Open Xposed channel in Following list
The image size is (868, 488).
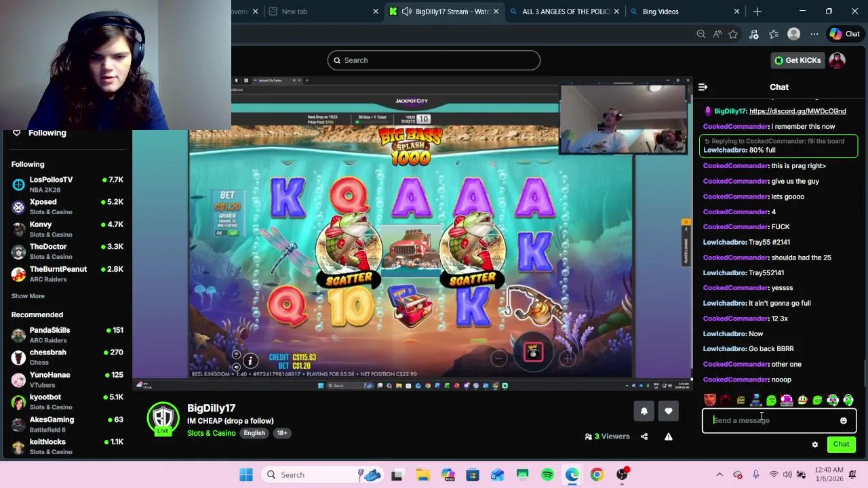(x=68, y=207)
